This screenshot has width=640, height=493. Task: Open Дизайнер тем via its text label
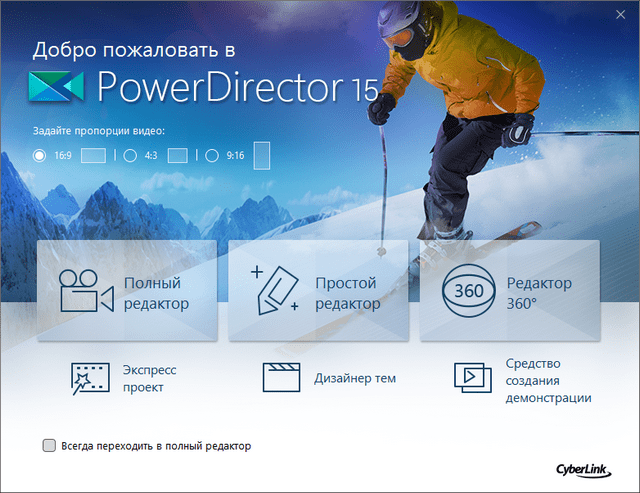tap(357, 378)
